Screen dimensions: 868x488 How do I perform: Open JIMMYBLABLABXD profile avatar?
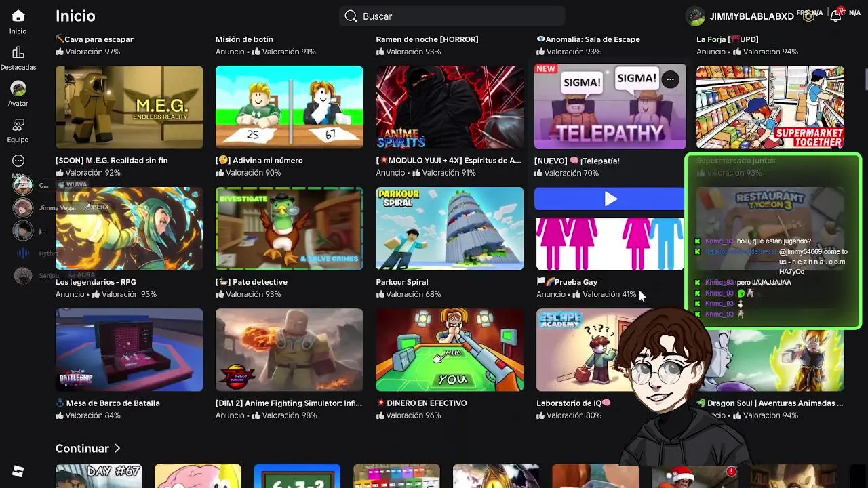pos(695,16)
